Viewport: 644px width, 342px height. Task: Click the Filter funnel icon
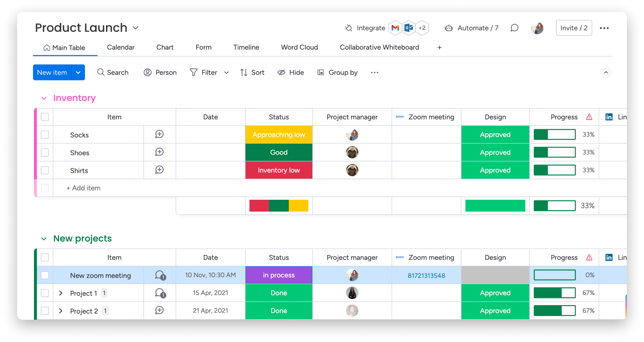(x=194, y=72)
